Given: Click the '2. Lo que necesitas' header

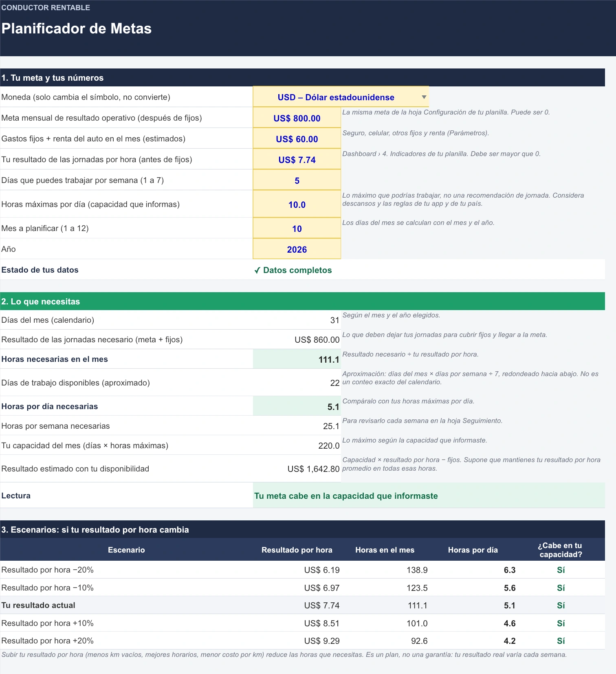Looking at the screenshot, I should (302, 301).
